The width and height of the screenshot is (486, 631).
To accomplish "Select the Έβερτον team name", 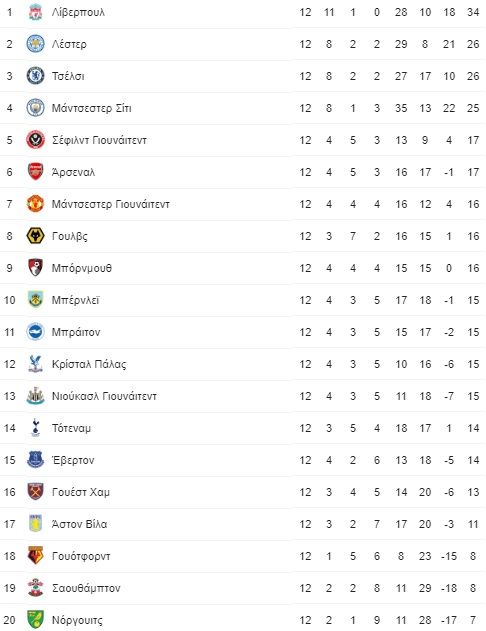I will tap(73, 460).
